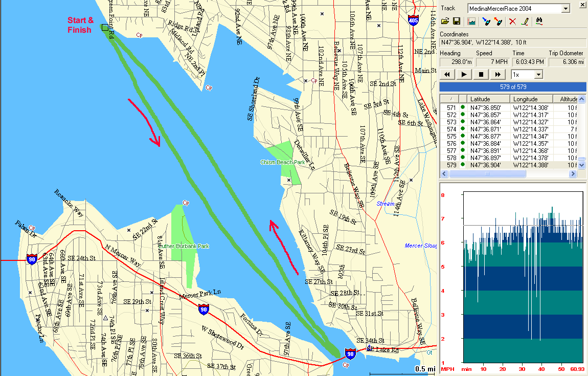The image size is (588, 376).
Task: Close the track panel with X button
Action: point(582,5)
